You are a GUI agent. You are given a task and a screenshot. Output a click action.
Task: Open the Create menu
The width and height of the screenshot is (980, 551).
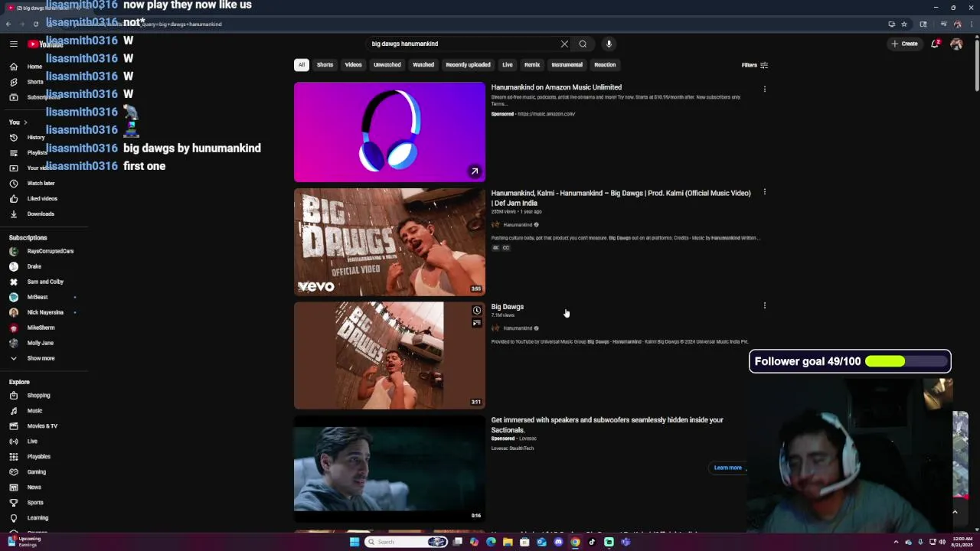click(x=904, y=44)
